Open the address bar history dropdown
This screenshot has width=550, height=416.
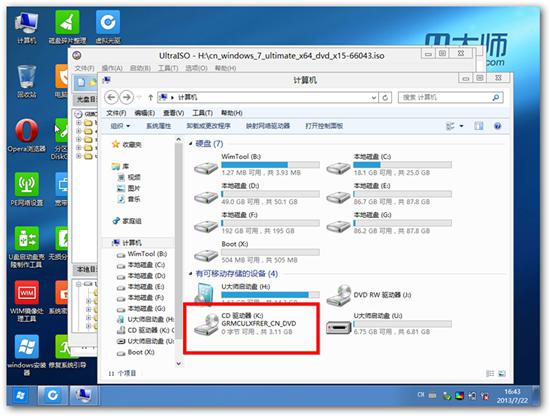coord(374,98)
